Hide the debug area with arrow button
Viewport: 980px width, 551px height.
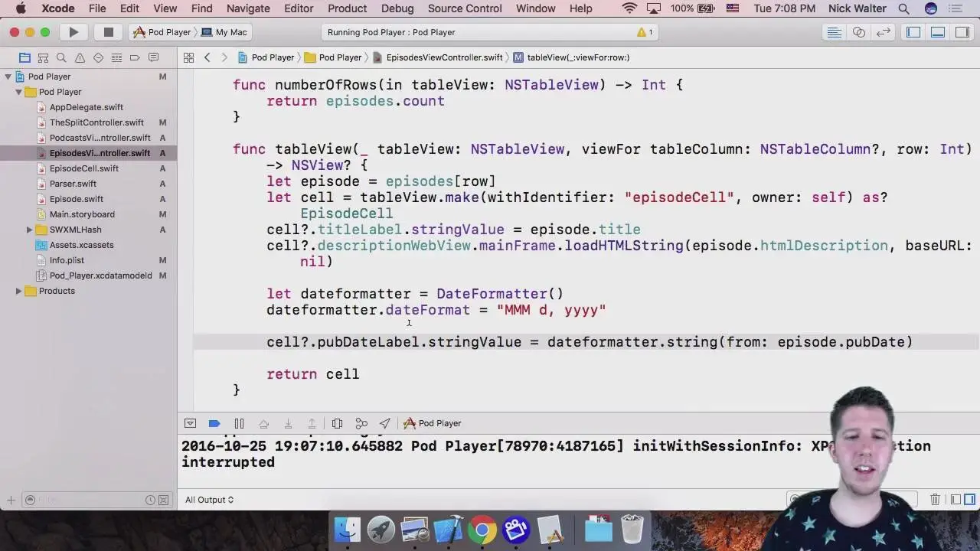coord(191,423)
